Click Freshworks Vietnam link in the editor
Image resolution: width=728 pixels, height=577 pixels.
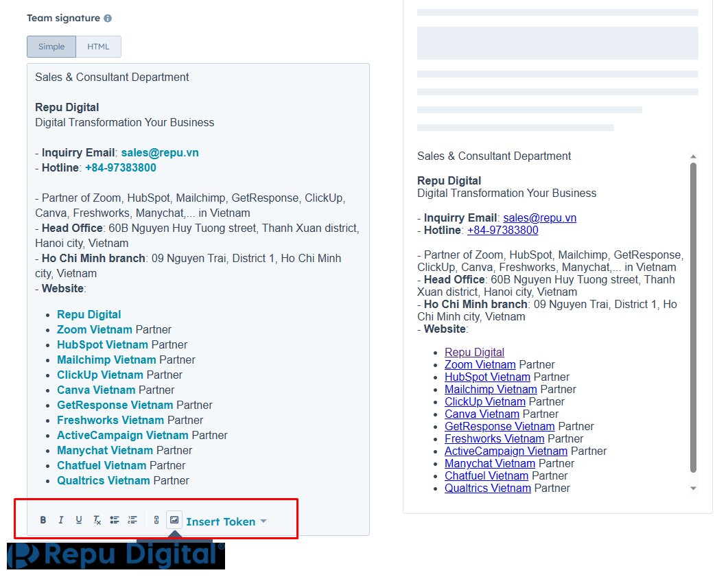click(110, 420)
